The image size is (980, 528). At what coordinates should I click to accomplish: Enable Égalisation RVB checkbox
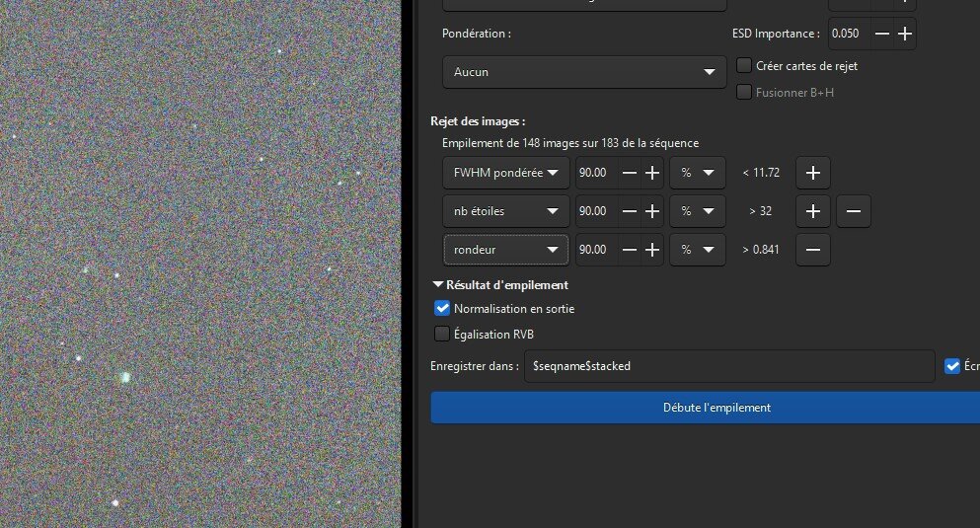click(442, 334)
